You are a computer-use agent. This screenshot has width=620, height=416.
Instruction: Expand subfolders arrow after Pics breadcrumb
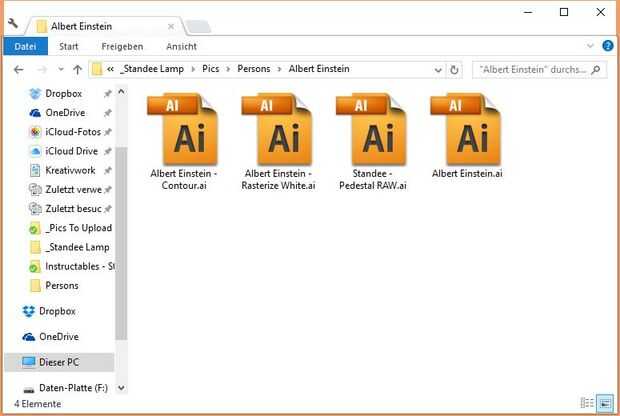pyautogui.click(x=228, y=69)
